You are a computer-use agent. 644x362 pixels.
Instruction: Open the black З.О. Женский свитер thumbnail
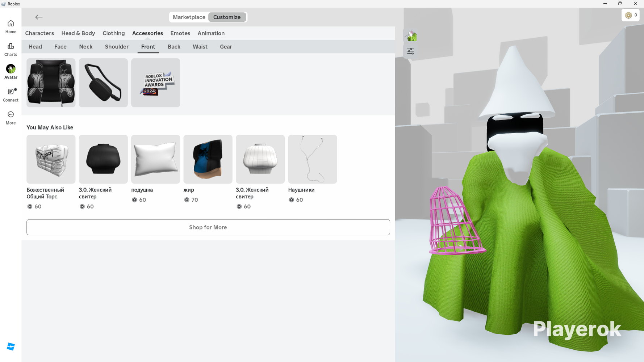pyautogui.click(x=103, y=159)
